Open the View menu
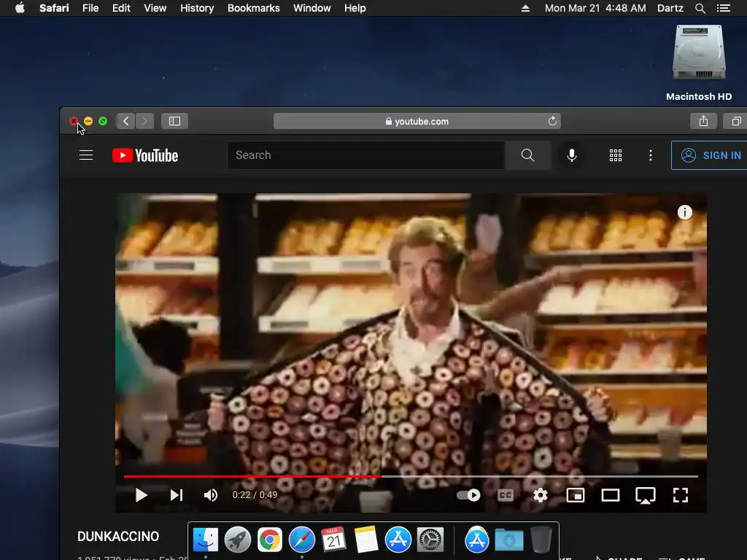 click(x=155, y=8)
